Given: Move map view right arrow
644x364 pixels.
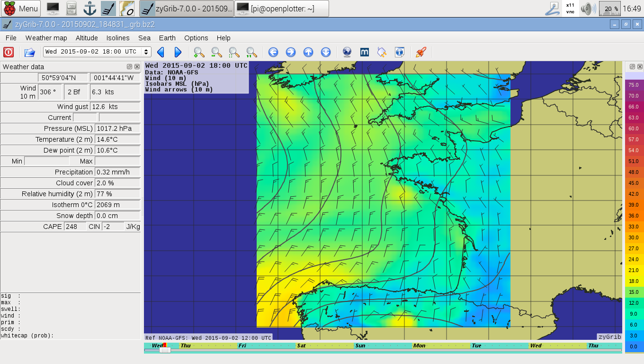Looking at the screenshot, I should pyautogui.click(x=291, y=52).
